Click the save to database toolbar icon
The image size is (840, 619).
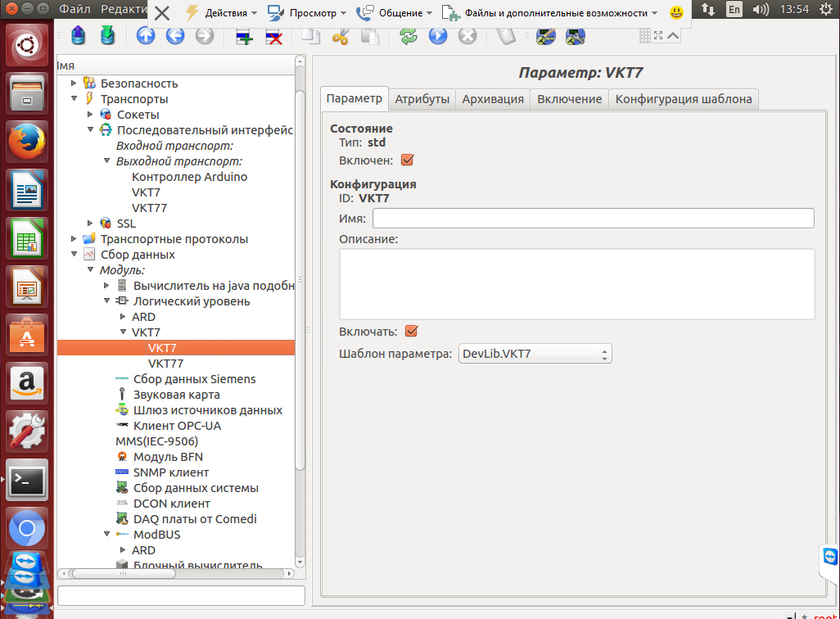(x=106, y=36)
